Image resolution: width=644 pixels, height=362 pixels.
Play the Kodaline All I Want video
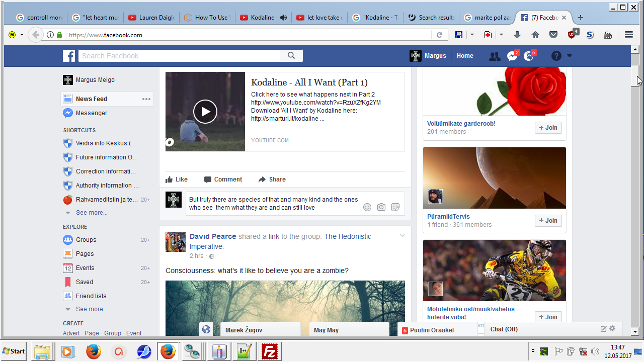(205, 112)
